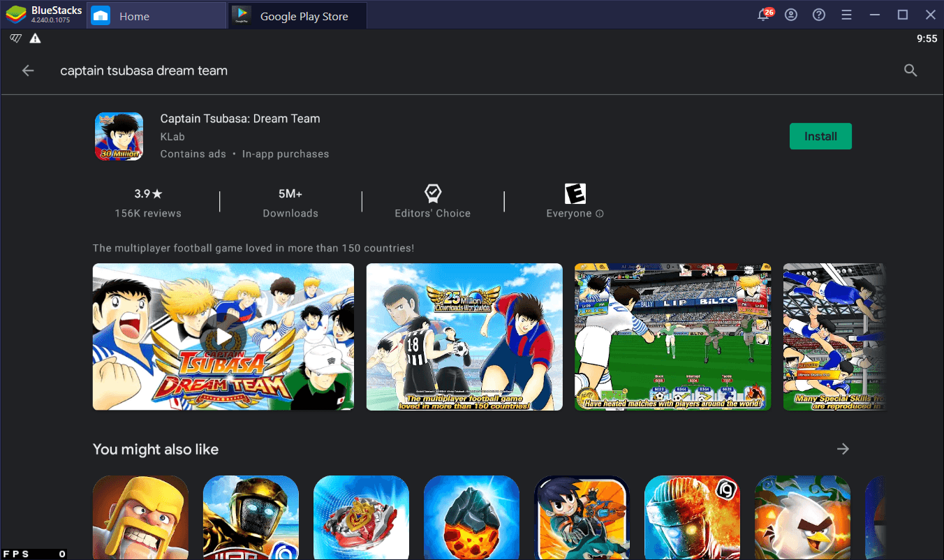Open the lava dragon egg app suggestion
Screen dimensions: 944x560
(471, 518)
